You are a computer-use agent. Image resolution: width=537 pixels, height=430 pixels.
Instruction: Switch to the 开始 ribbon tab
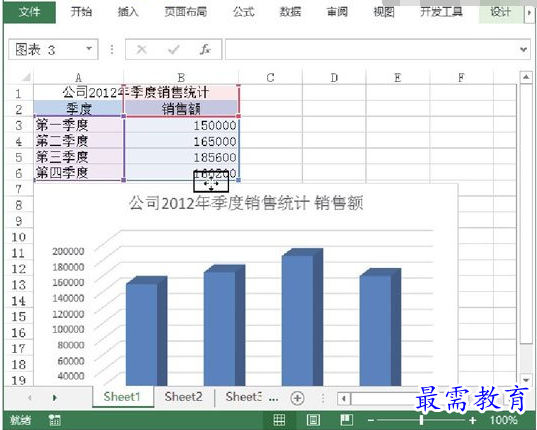[x=81, y=12]
